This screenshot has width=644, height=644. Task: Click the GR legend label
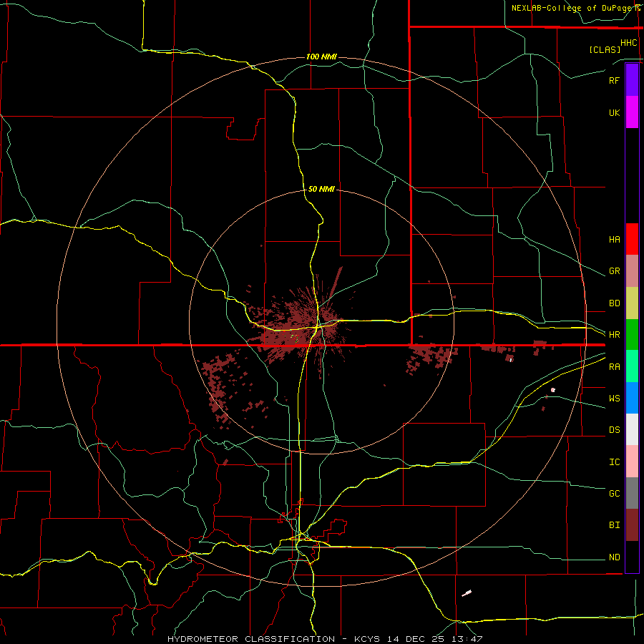point(614,271)
